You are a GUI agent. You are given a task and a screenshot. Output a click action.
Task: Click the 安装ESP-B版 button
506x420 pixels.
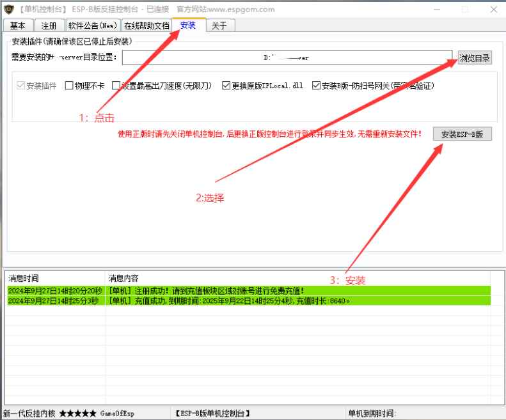[x=462, y=134]
